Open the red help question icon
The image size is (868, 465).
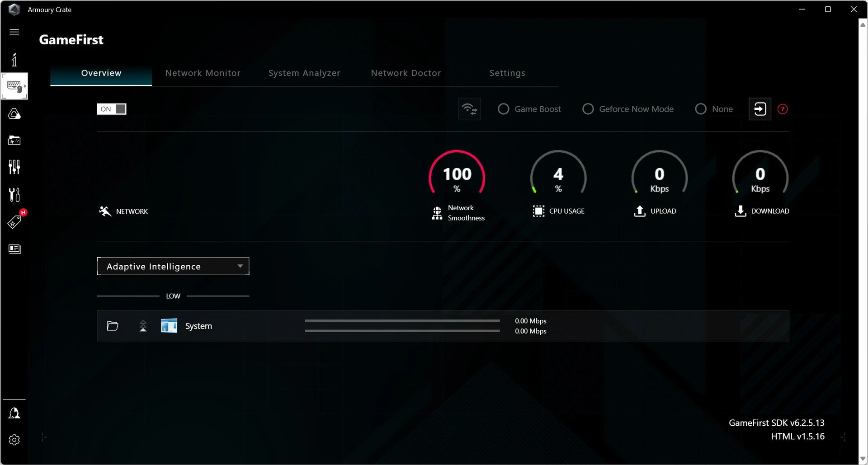click(x=783, y=109)
